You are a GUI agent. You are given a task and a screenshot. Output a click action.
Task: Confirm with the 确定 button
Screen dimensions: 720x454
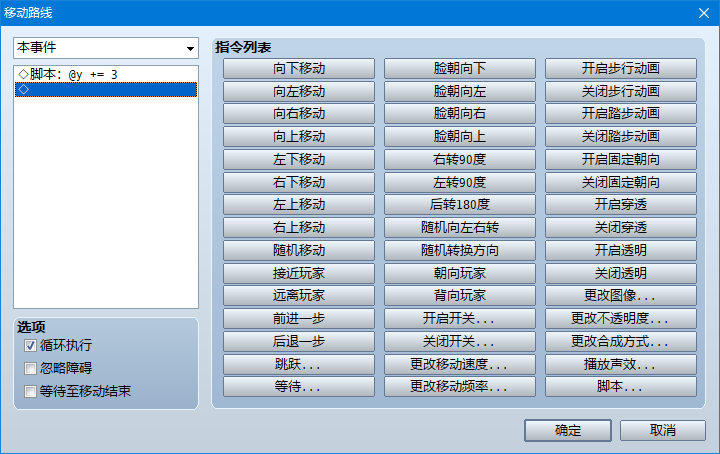[568, 431]
